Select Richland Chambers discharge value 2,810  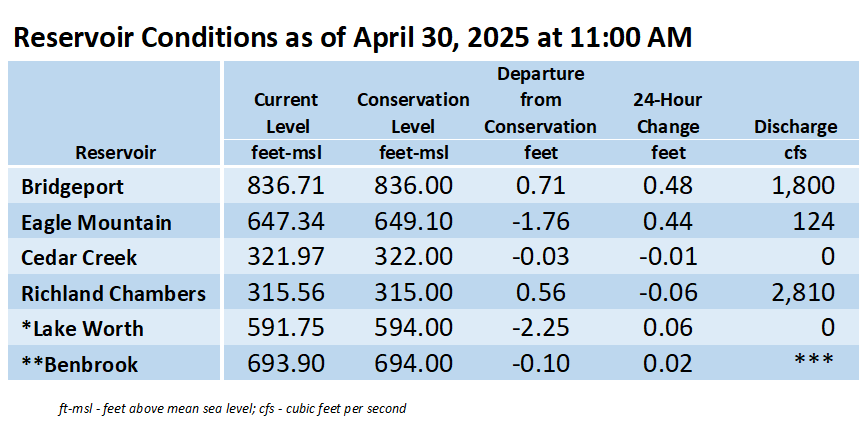point(800,292)
